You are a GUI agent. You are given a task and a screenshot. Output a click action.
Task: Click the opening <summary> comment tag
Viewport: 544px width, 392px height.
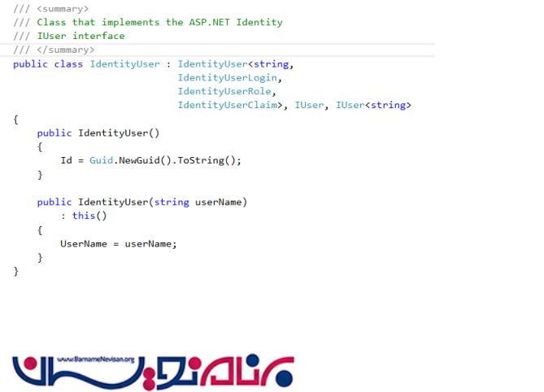tap(63, 9)
